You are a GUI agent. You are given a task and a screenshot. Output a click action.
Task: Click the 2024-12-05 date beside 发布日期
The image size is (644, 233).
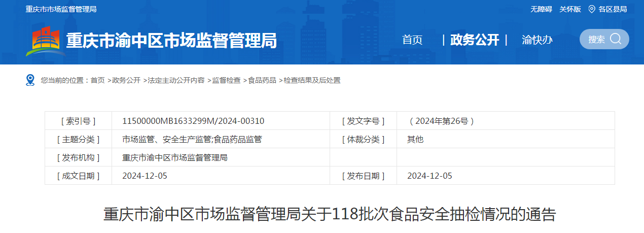tap(430, 176)
